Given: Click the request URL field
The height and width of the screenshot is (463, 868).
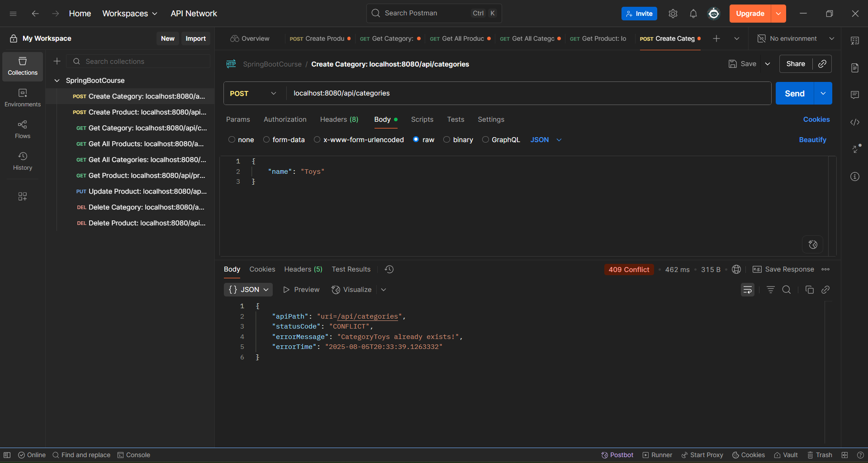Looking at the screenshot, I should point(528,93).
